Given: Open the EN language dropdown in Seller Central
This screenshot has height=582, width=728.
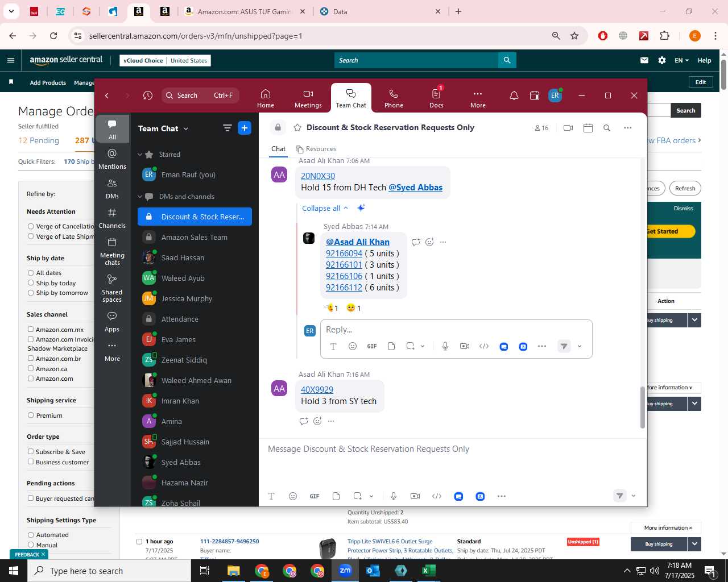Looking at the screenshot, I should pos(681,60).
